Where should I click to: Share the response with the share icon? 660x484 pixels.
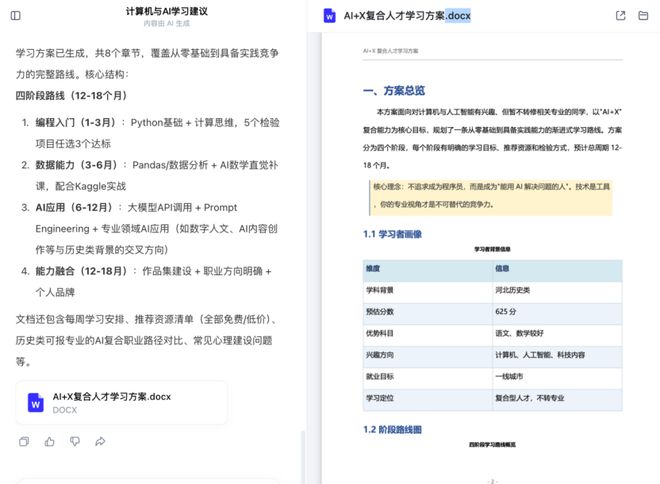coord(100,441)
